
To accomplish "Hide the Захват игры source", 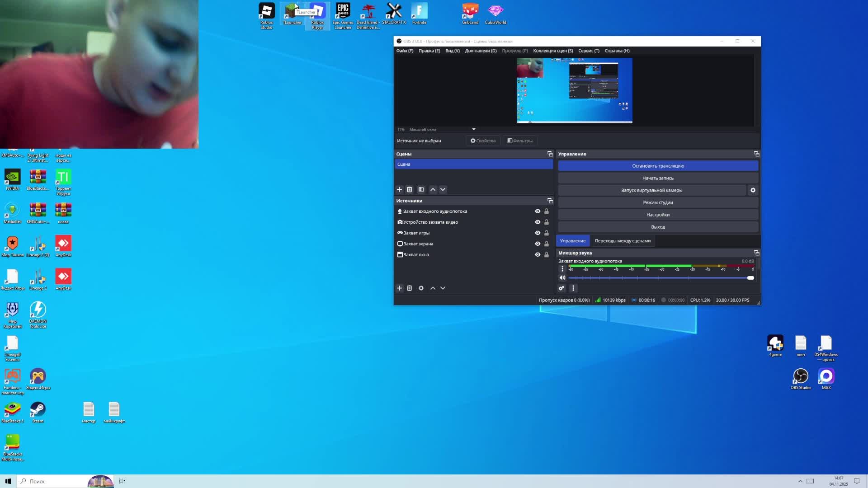I will click(538, 233).
